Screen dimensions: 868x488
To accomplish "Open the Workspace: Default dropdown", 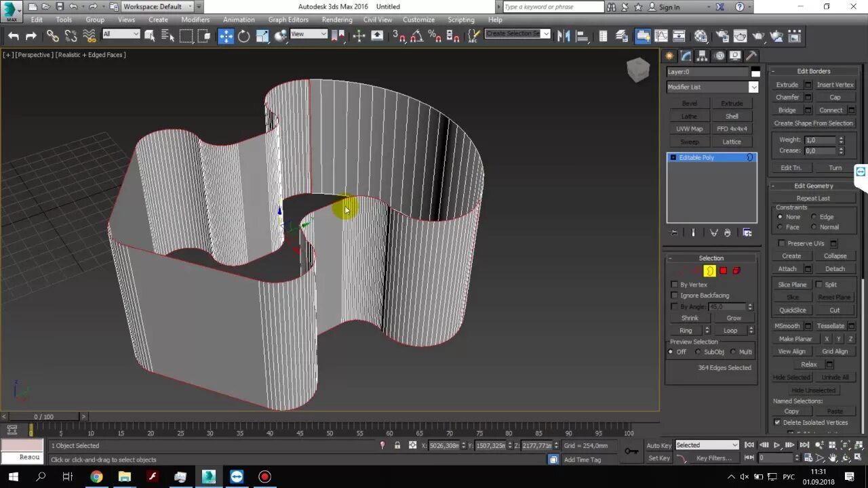I will tap(158, 7).
